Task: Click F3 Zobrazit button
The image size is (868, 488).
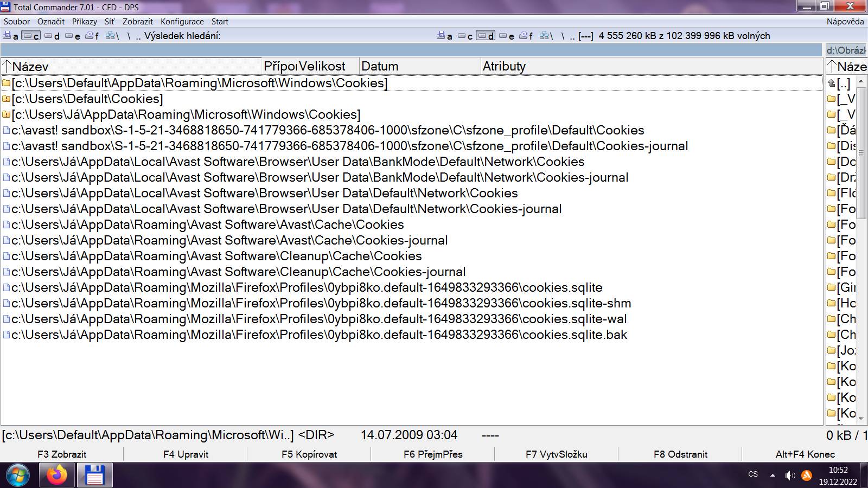Action: point(62,454)
